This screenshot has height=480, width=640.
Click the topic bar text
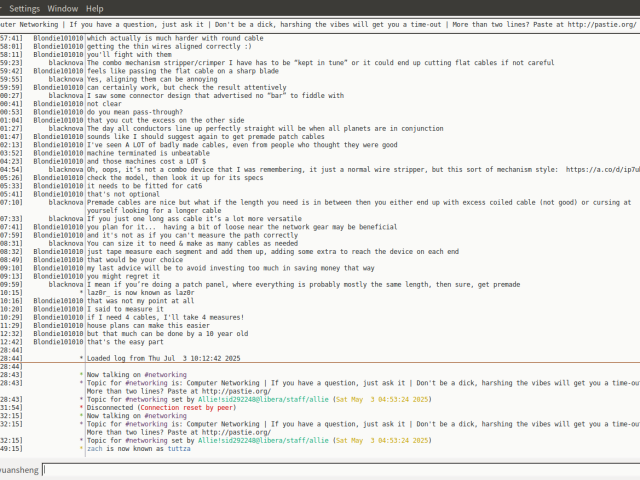(x=320, y=24)
